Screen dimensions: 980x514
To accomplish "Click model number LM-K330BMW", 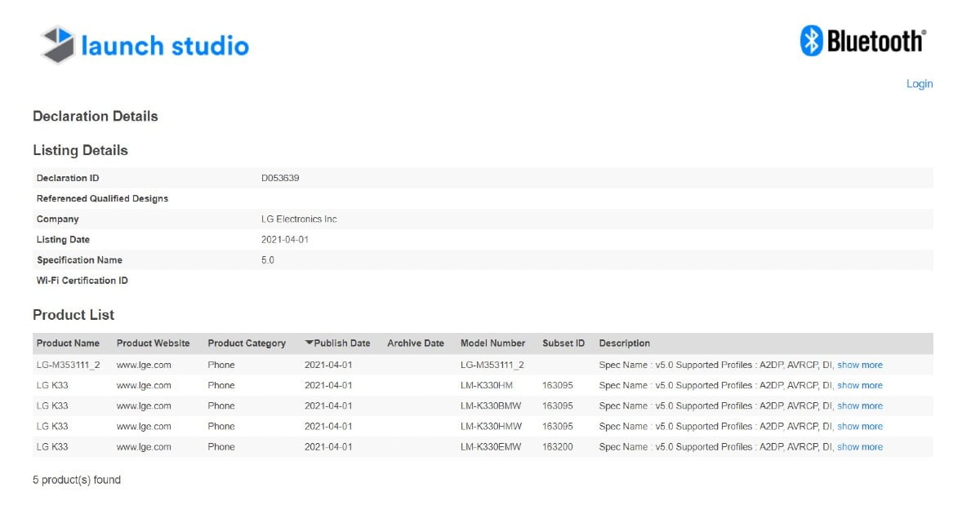I will click(x=491, y=405).
